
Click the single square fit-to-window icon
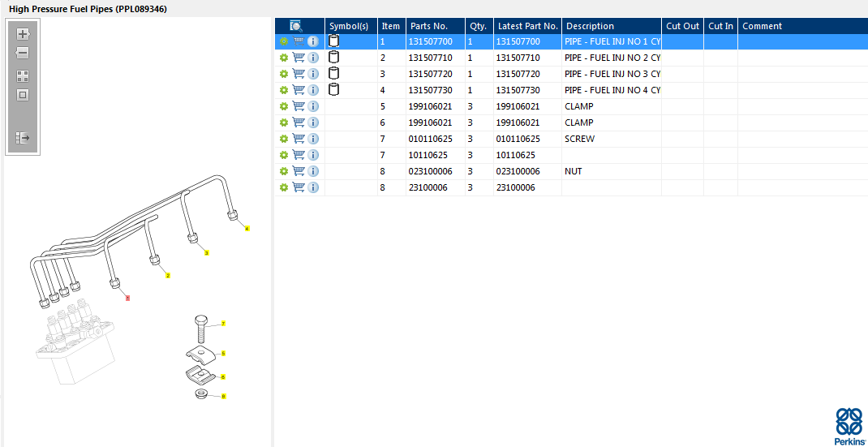pos(23,95)
